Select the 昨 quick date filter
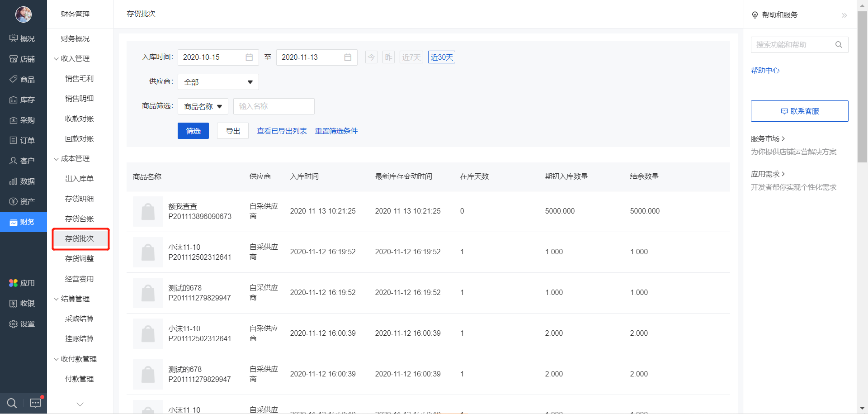Viewport: 868px width, 414px height. [388, 57]
